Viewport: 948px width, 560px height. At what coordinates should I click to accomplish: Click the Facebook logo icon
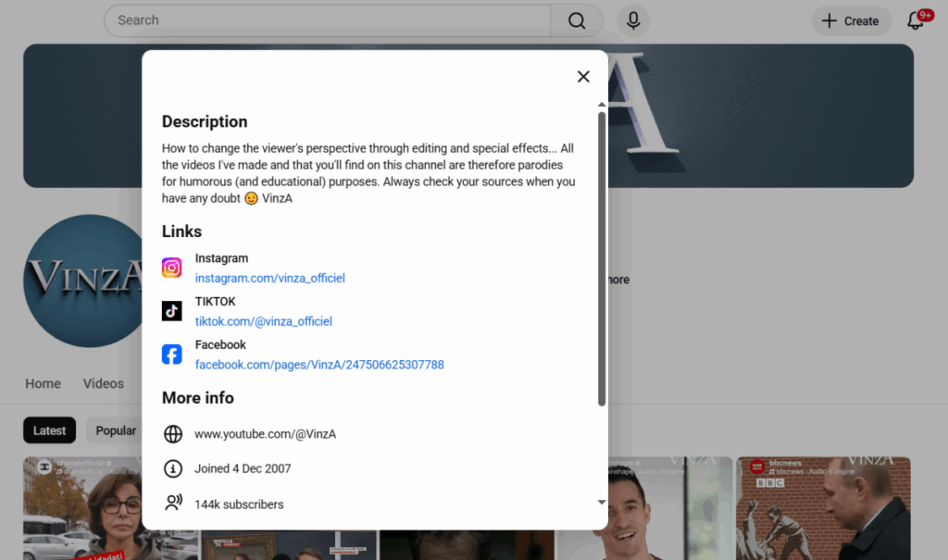click(172, 355)
